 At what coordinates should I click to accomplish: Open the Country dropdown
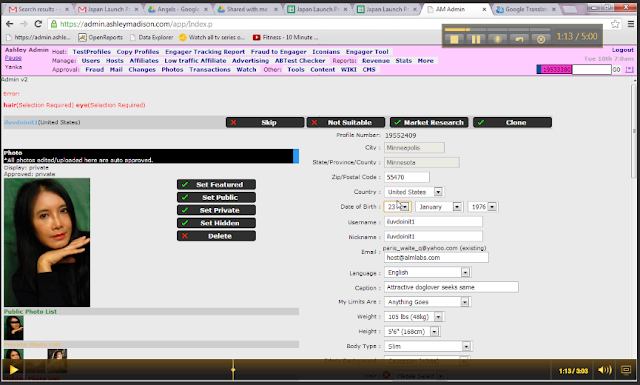(414, 192)
